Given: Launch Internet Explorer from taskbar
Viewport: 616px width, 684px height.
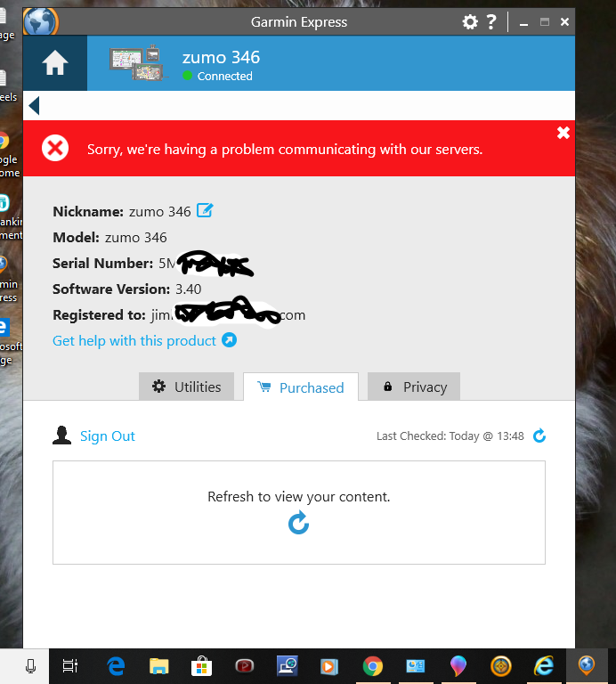Looking at the screenshot, I should pos(544,666).
